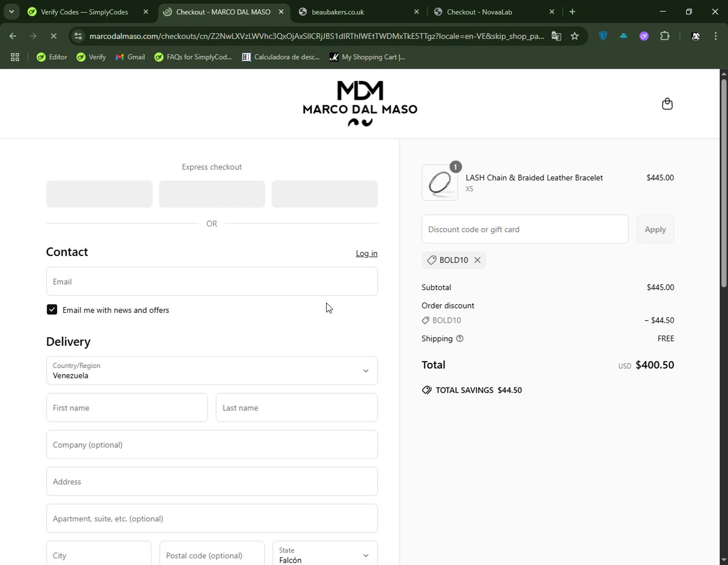The height and width of the screenshot is (565, 728).
Task: Remove the BOLD10 discount code tag
Action: pyautogui.click(x=478, y=260)
